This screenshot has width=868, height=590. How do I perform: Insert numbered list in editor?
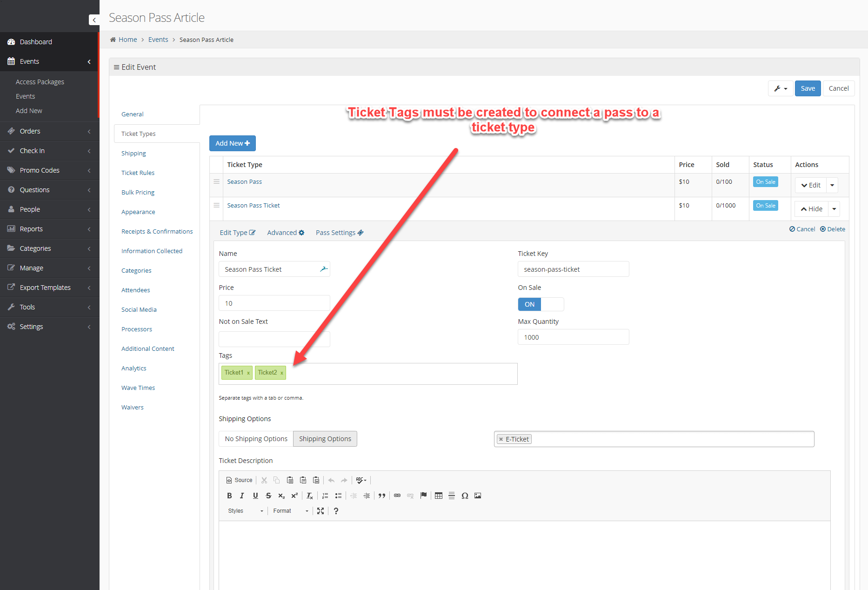[x=325, y=496]
